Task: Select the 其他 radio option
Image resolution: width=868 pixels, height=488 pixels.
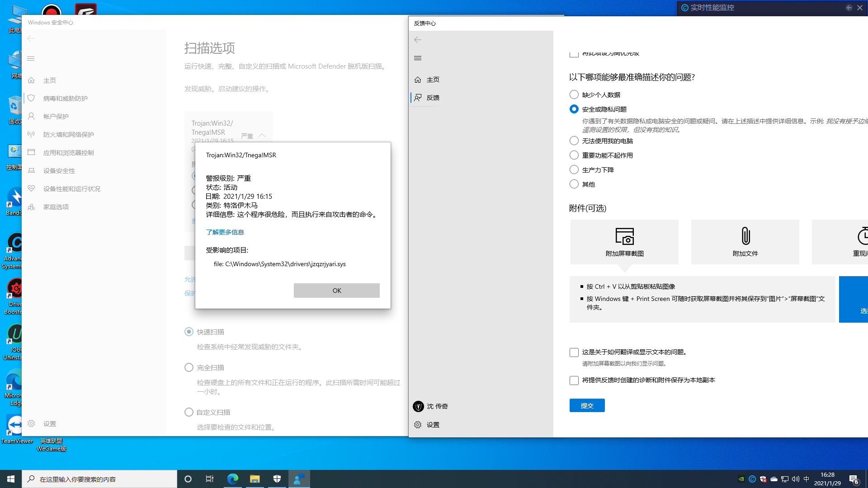Action: [574, 184]
